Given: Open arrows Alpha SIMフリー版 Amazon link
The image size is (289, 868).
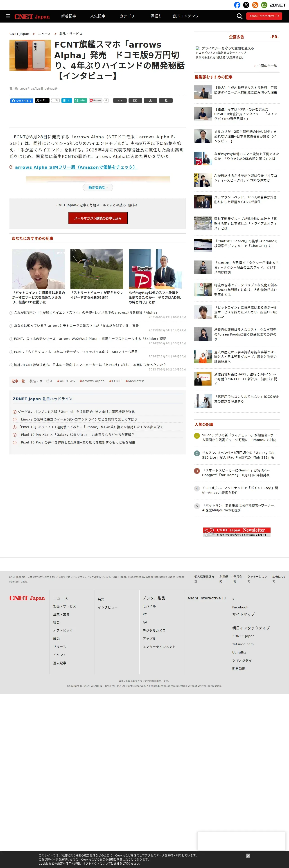Looking at the screenshot, I should [76, 167].
